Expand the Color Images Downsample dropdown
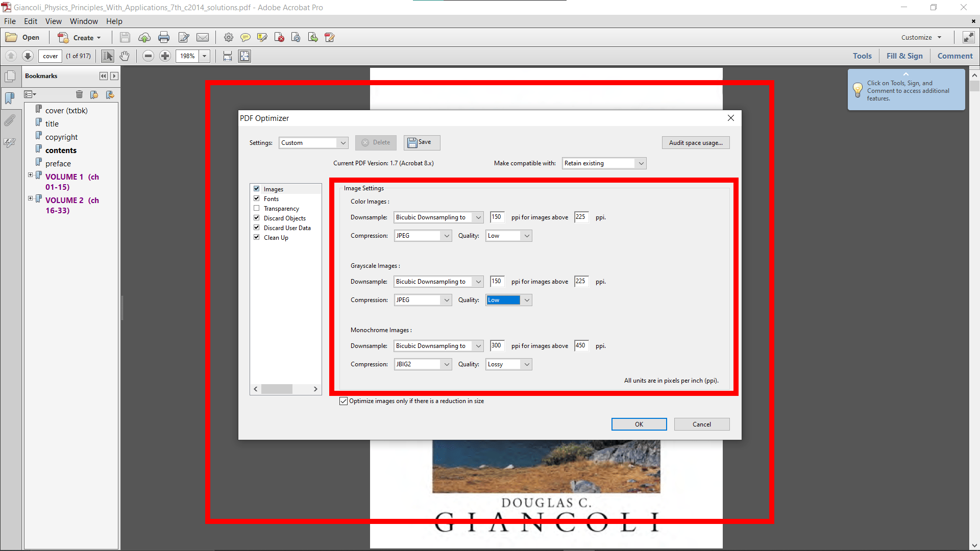980x551 pixels. (477, 217)
